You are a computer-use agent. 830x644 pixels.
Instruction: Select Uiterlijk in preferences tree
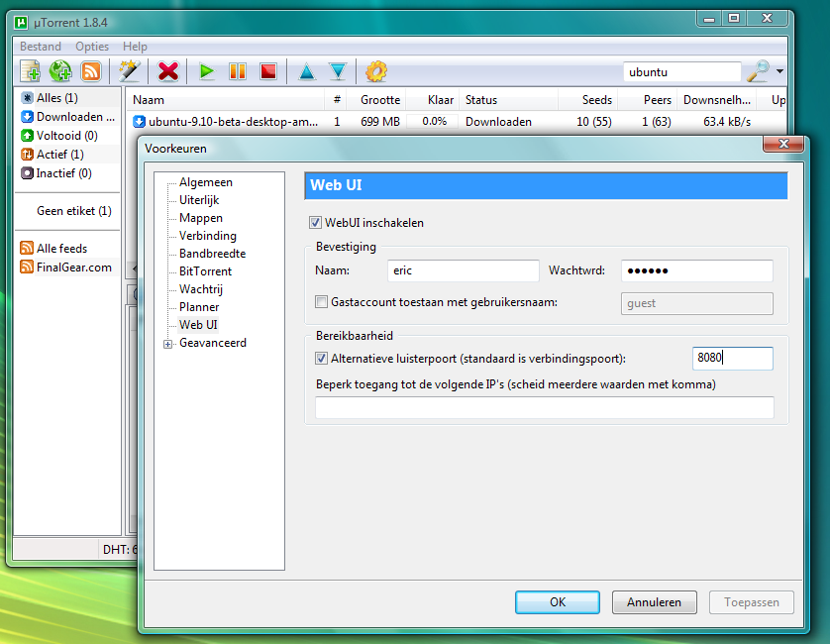click(199, 200)
